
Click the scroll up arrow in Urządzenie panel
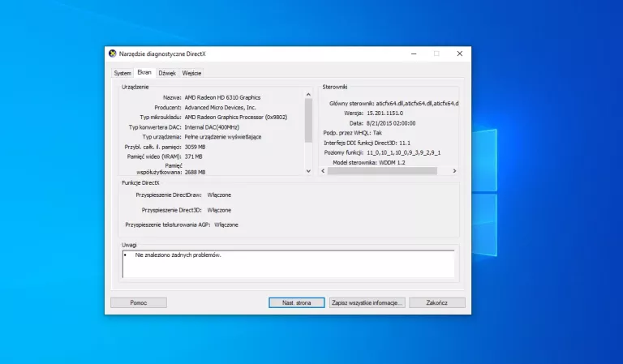tap(308, 95)
